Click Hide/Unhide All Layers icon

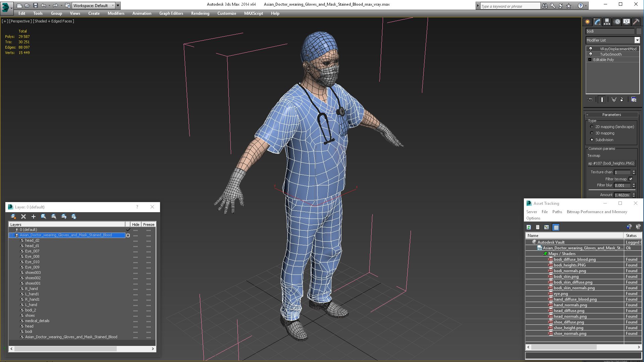pyautogui.click(x=64, y=217)
